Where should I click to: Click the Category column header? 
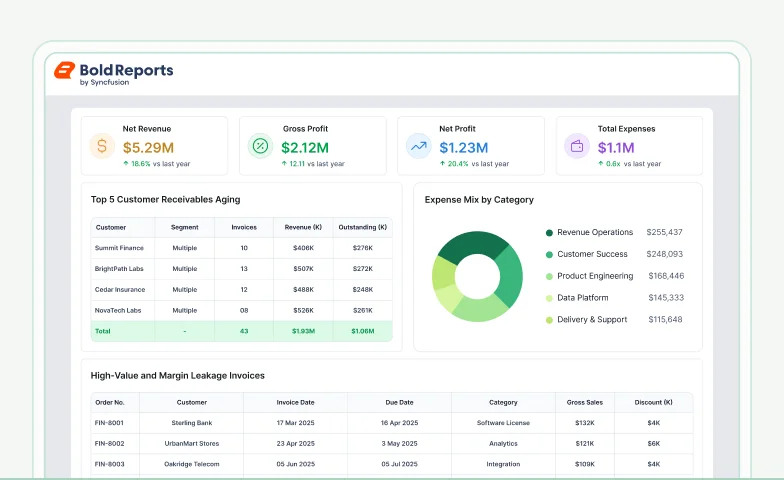tap(503, 402)
